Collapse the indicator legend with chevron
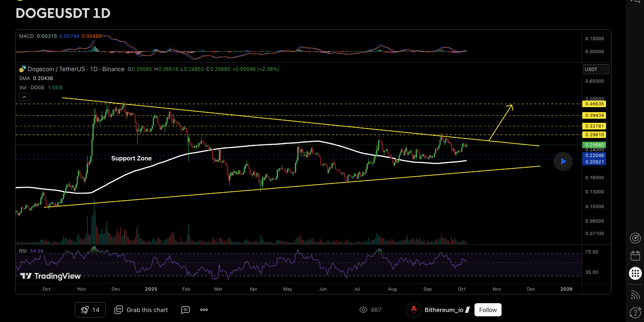 pos(24,97)
